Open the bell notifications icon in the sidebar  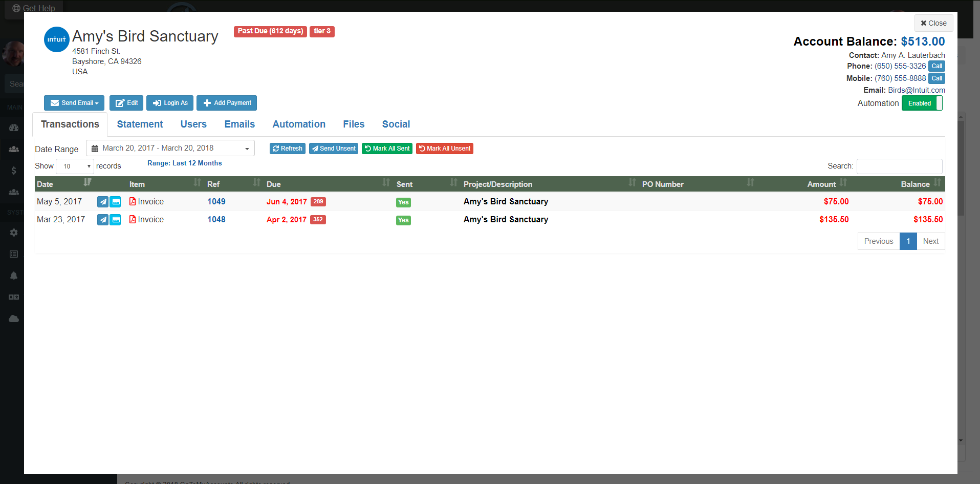pyautogui.click(x=14, y=276)
